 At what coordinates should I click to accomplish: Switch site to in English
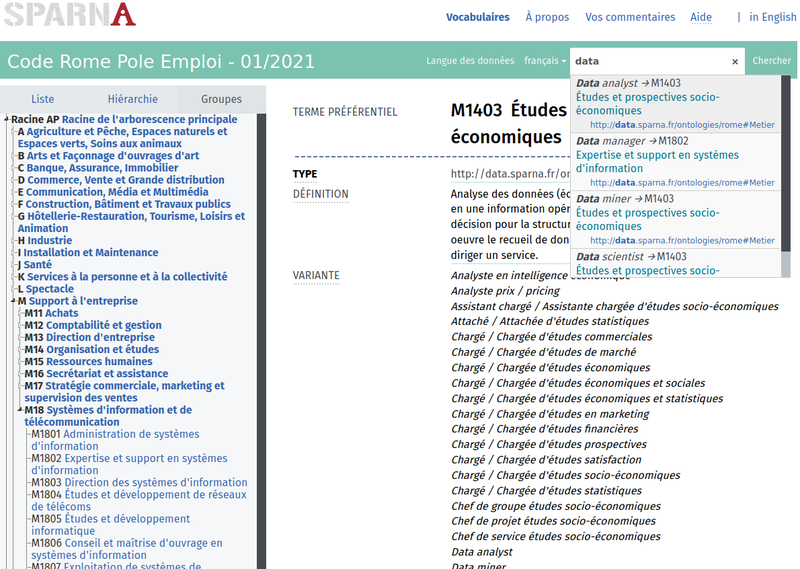coord(772,17)
